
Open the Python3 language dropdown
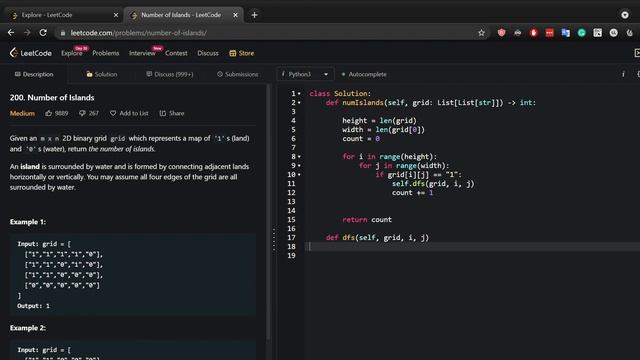[x=305, y=74]
